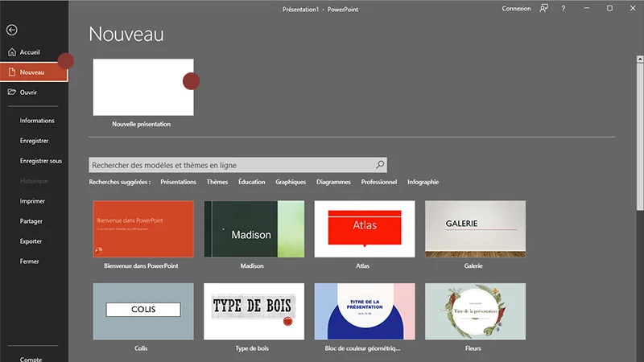Search suggested Thèmes templates
This screenshot has height=362, width=644.
217,182
